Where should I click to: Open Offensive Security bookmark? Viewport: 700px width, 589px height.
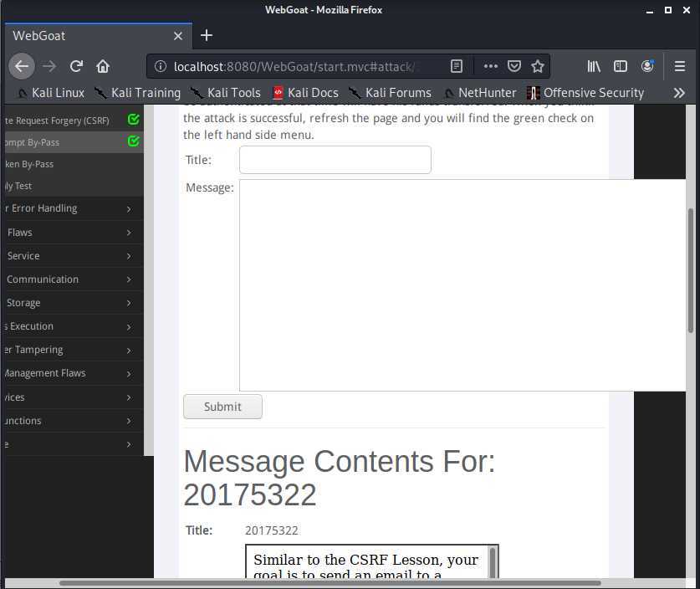click(x=585, y=93)
